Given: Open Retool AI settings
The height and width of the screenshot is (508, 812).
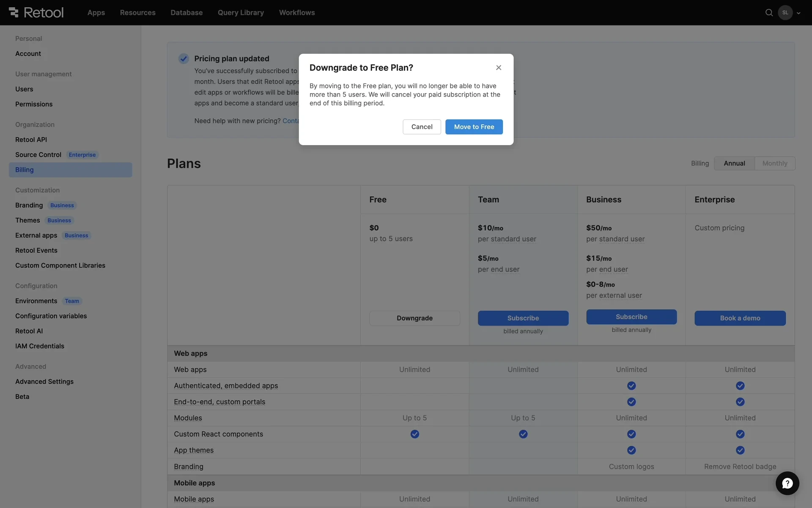Looking at the screenshot, I should (29, 331).
